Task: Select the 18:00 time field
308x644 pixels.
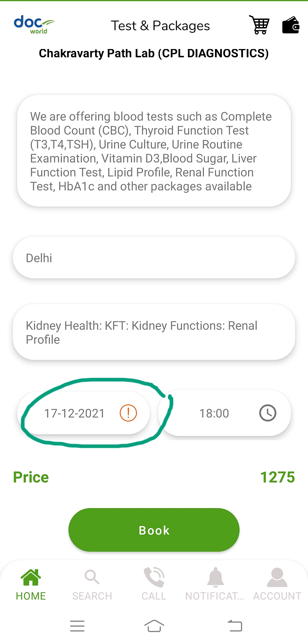Action: (214, 413)
